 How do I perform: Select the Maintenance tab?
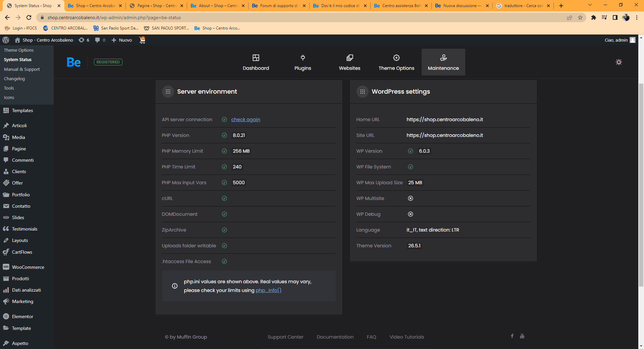pos(443,62)
